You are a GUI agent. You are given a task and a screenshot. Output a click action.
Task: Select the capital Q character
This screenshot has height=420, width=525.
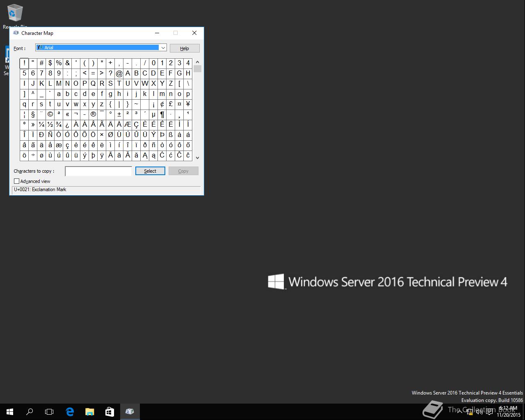coord(93,83)
